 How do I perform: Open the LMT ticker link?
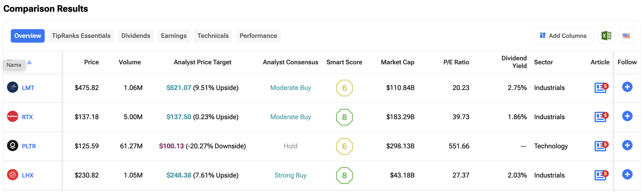point(28,88)
